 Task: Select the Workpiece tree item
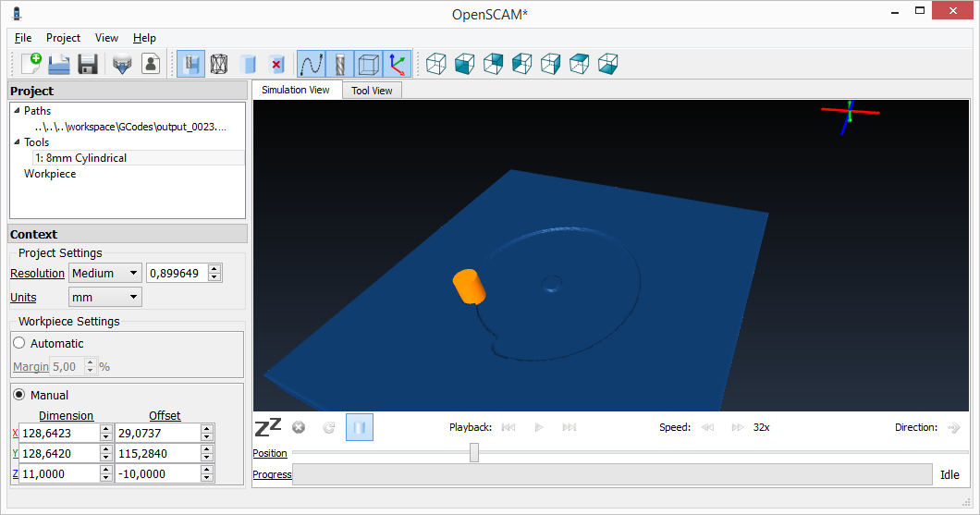50,174
